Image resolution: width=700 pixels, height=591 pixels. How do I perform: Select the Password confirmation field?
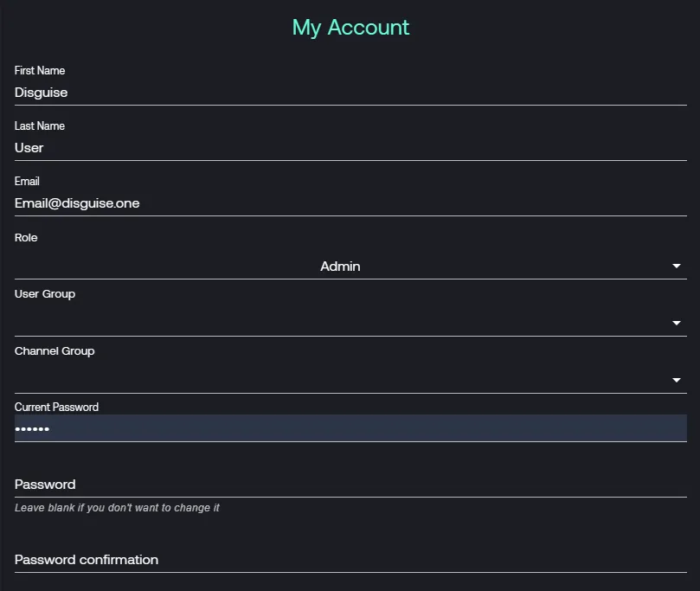click(346, 560)
